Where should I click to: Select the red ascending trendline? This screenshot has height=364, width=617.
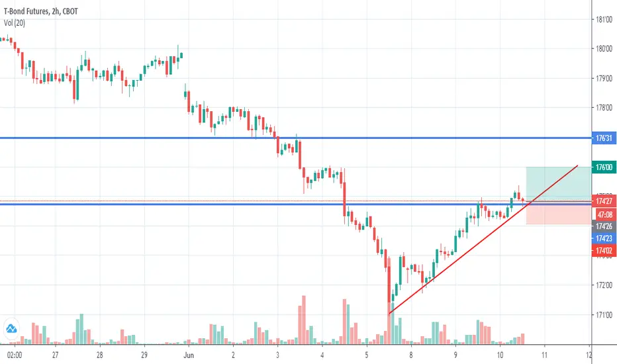click(x=483, y=240)
